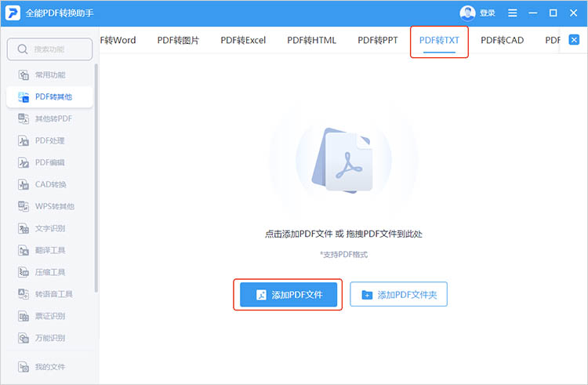Open WPS转其他 label in sidebar
588x385 pixels.
(x=55, y=206)
